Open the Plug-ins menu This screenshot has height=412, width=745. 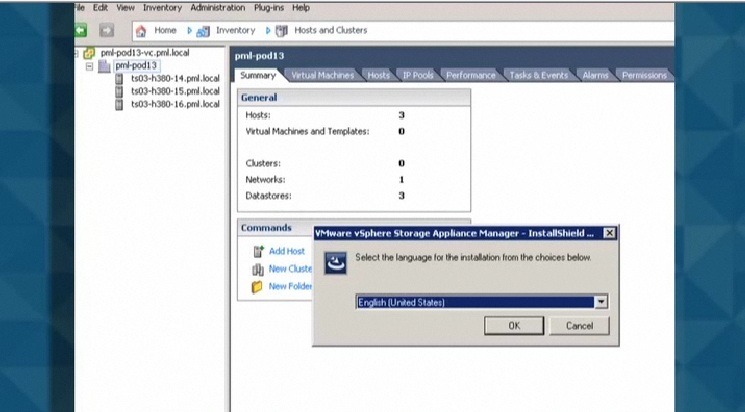(x=269, y=8)
